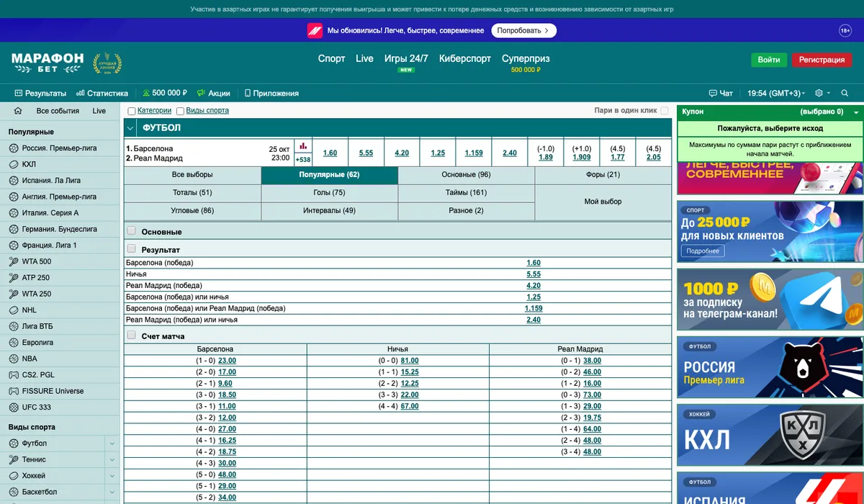Tick the Категории checkbox
Screen dimensions: 864x504
[132, 111]
